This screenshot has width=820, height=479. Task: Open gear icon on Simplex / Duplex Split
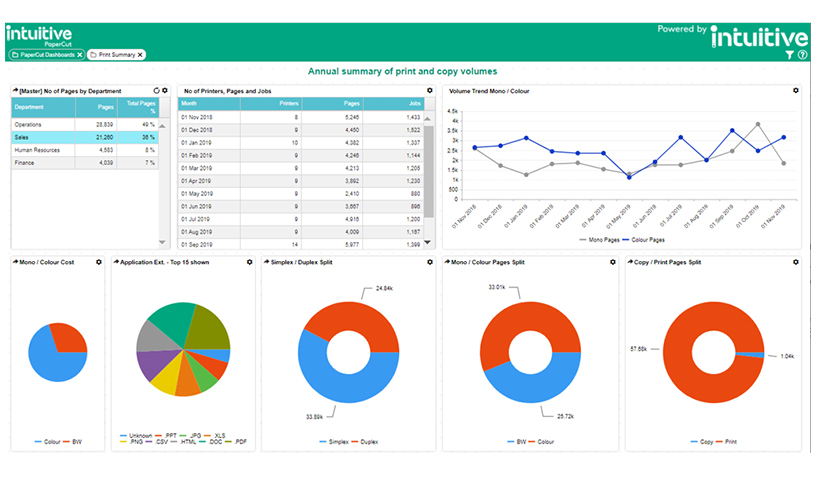pyautogui.click(x=430, y=262)
